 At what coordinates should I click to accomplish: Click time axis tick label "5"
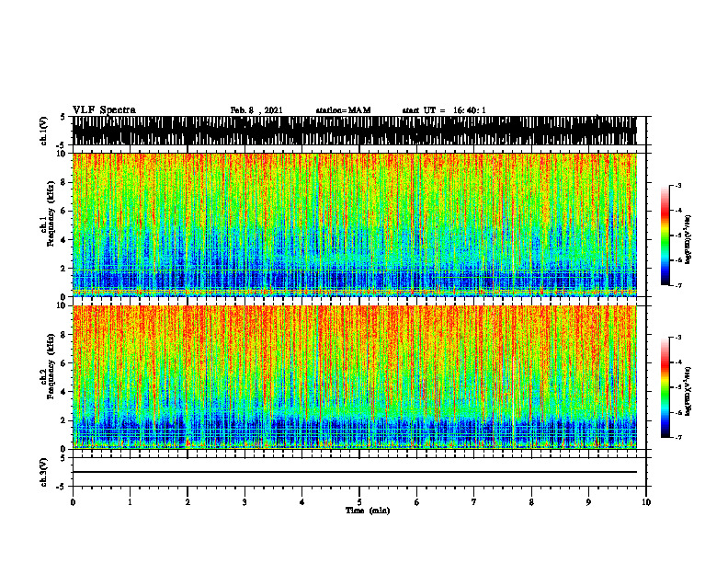[x=359, y=502]
